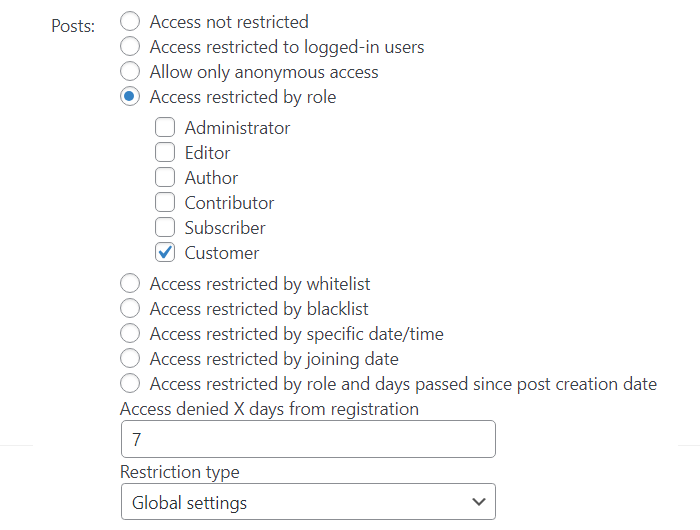Open the Restriction type dropdown
700x530 pixels.
[308, 502]
